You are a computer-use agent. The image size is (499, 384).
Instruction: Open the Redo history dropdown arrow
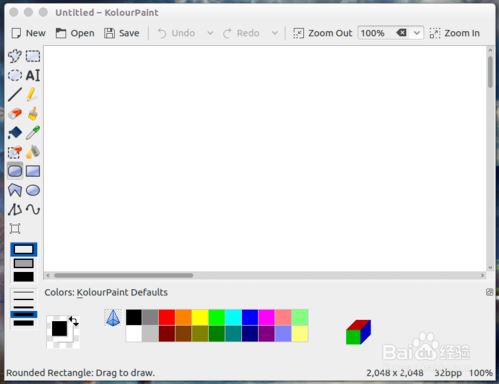275,33
